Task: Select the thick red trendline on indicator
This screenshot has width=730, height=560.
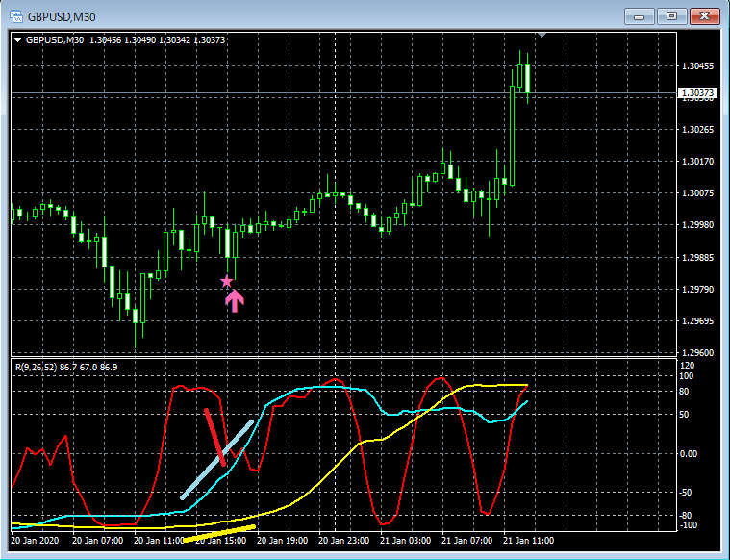Action: pos(215,438)
